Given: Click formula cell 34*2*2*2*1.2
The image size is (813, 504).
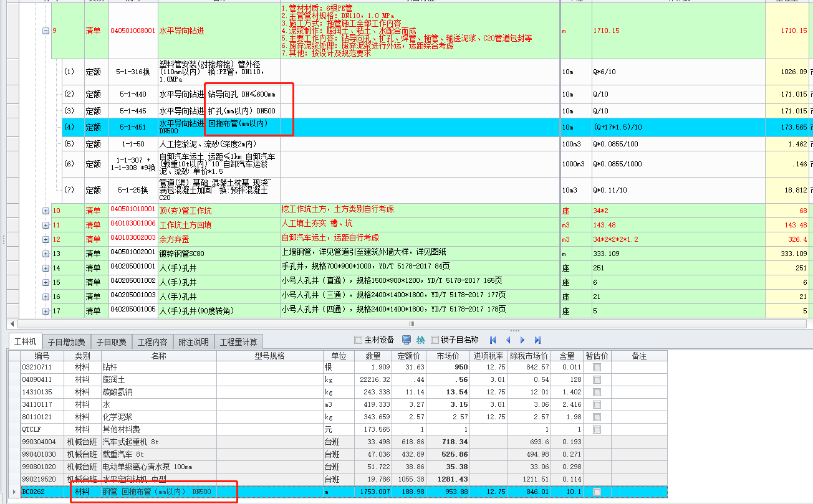Looking at the screenshot, I should click(678, 239).
